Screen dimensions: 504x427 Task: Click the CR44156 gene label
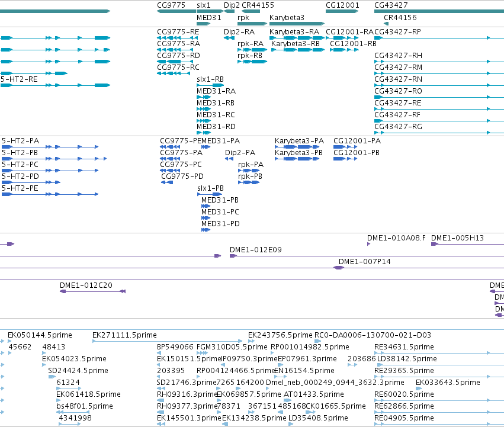coord(400,17)
